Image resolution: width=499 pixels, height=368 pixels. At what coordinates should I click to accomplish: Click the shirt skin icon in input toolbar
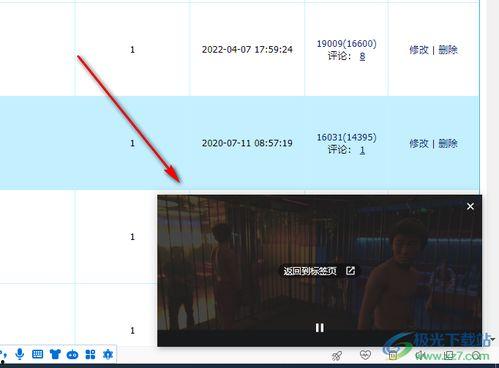pos(55,354)
